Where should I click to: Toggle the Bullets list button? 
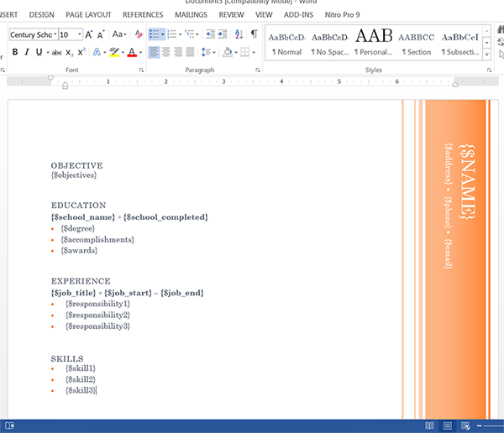pyautogui.click(x=155, y=34)
